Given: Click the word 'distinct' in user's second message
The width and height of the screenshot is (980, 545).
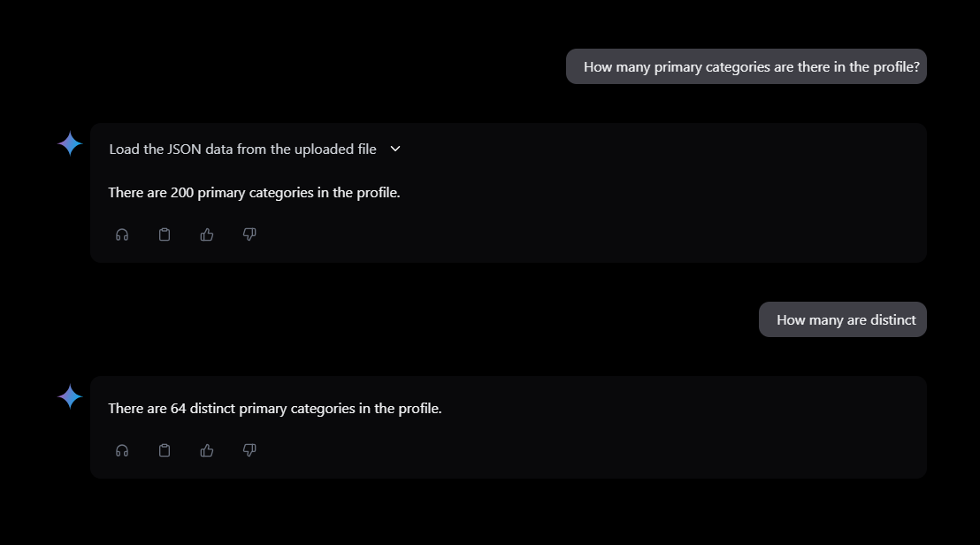Looking at the screenshot, I should tap(893, 319).
